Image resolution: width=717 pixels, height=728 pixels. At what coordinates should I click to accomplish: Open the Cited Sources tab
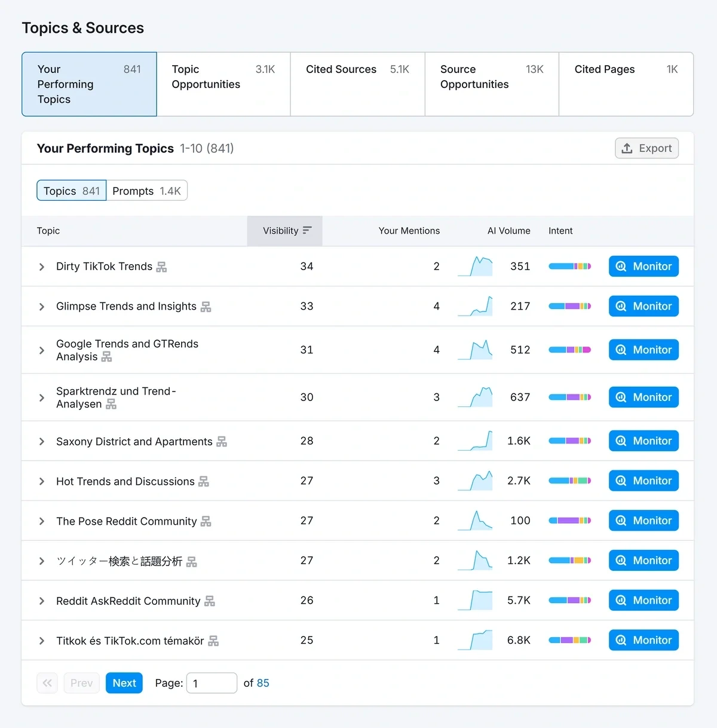pos(357,84)
